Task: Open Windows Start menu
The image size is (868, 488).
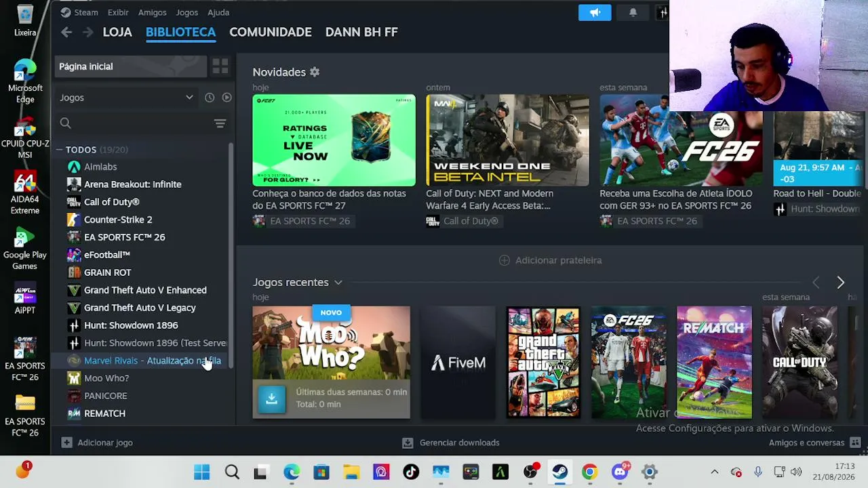Action: pyautogui.click(x=201, y=472)
